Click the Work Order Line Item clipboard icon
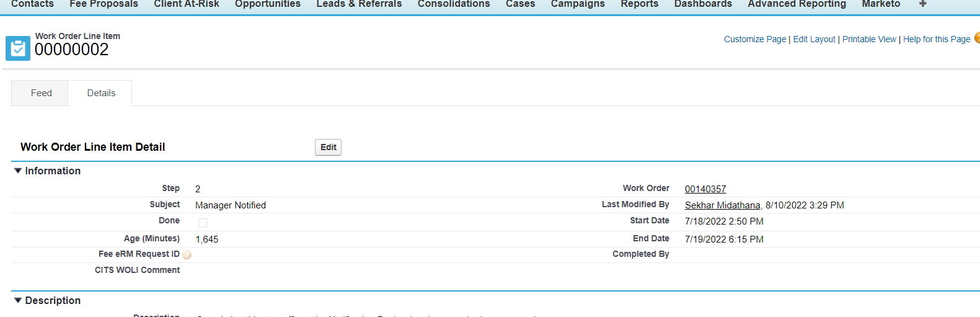Image resolution: width=980 pixels, height=317 pixels. pos(18,48)
